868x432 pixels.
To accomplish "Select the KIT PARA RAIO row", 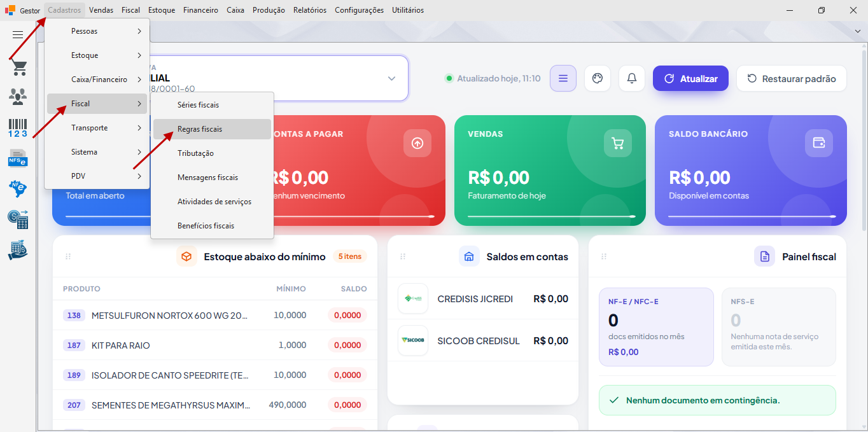I will (x=215, y=345).
